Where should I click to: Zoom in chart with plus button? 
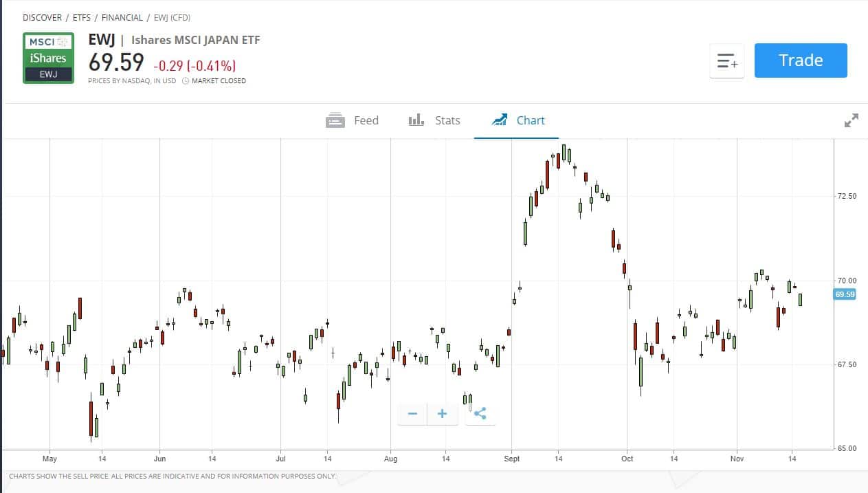443,413
